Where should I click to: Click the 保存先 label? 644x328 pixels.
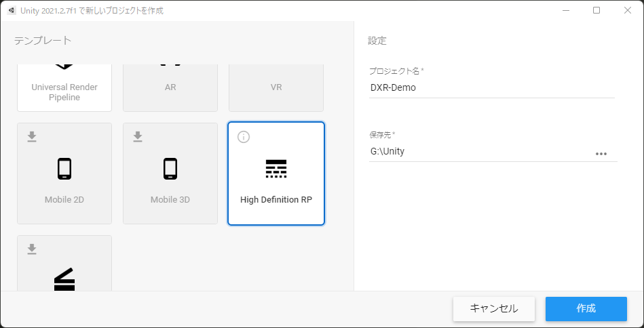[382, 134]
